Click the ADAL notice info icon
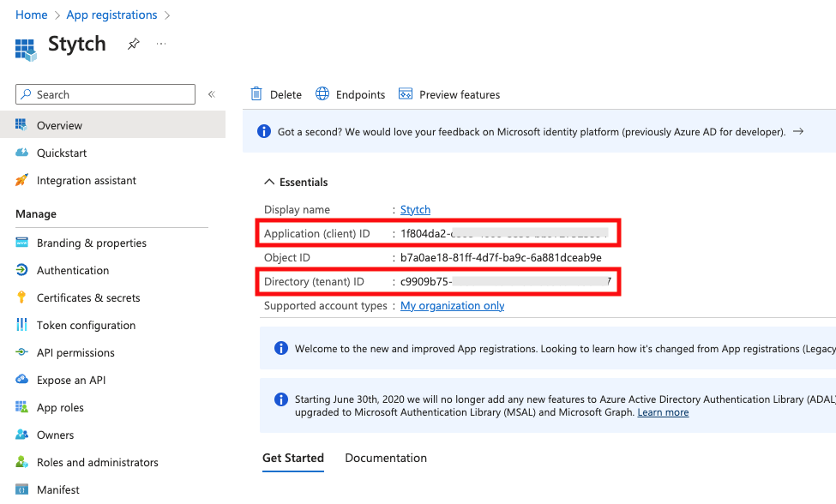 (281, 399)
